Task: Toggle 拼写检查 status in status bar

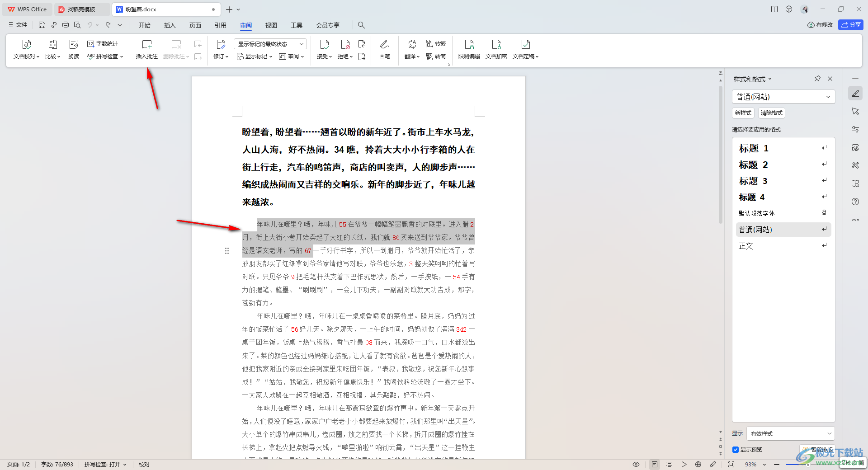Action: (105, 464)
